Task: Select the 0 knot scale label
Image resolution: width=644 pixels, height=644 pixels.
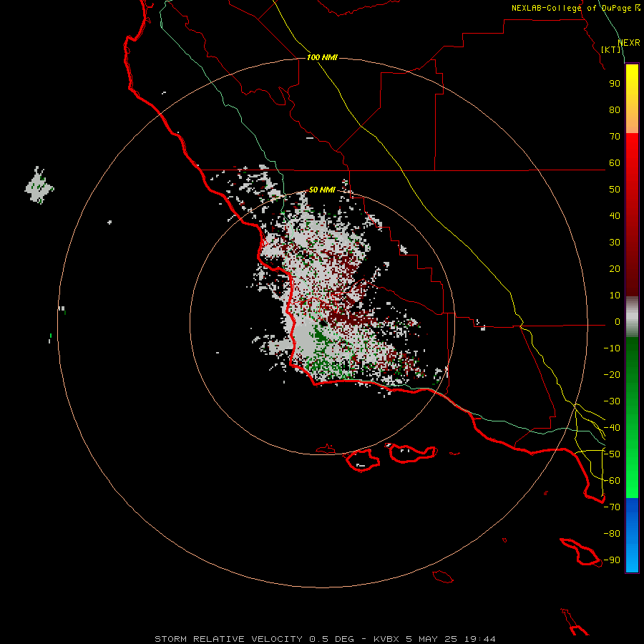Action: pyautogui.click(x=618, y=322)
